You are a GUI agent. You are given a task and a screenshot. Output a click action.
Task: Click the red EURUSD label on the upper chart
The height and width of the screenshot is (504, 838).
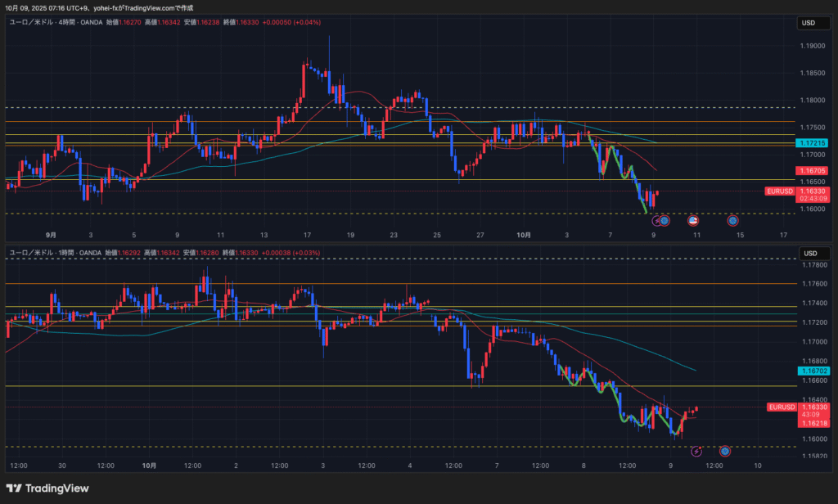coord(780,191)
